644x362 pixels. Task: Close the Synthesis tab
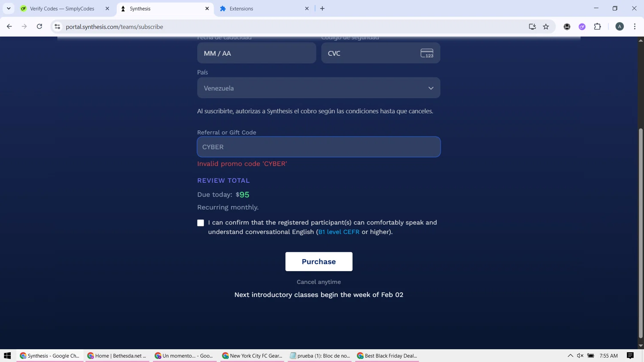pos(207,9)
